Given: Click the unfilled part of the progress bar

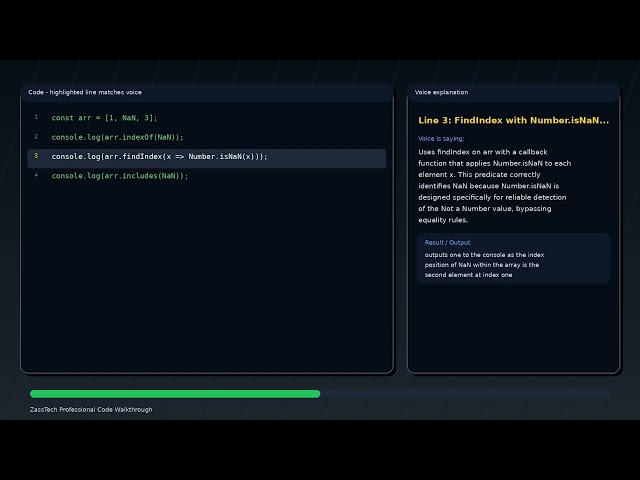Looking at the screenshot, I should click(x=465, y=394).
